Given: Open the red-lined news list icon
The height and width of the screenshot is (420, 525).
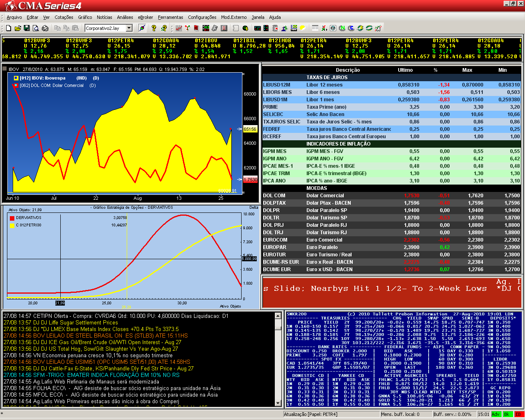Looking at the screenshot, I should click(224, 28).
